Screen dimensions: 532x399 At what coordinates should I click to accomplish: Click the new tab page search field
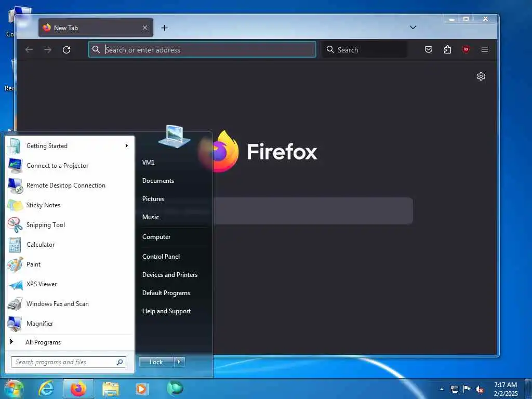313,211
